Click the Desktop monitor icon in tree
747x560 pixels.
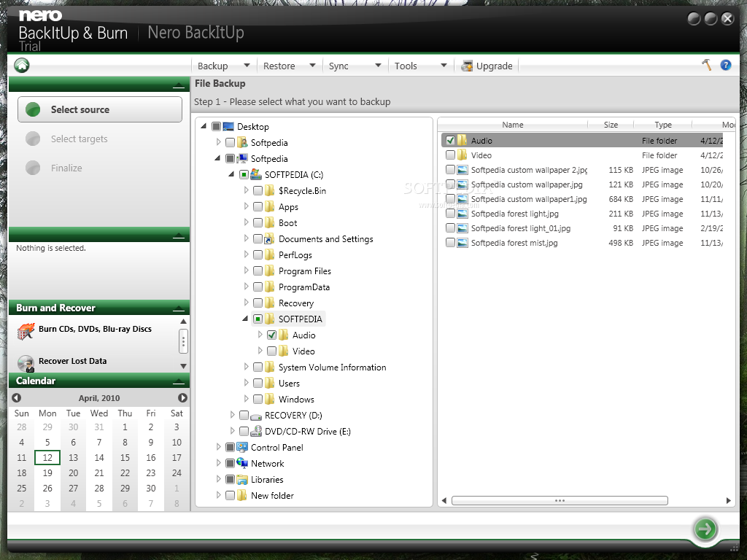228,127
